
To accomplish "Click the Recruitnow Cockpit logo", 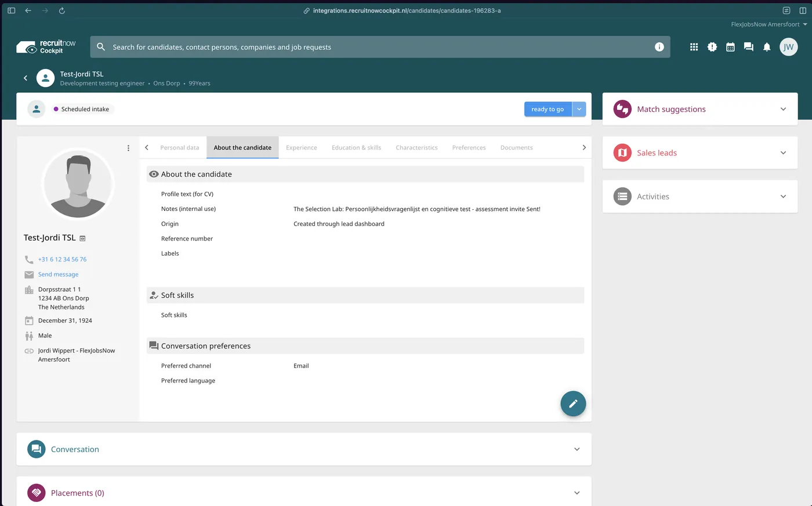I will pos(46,47).
